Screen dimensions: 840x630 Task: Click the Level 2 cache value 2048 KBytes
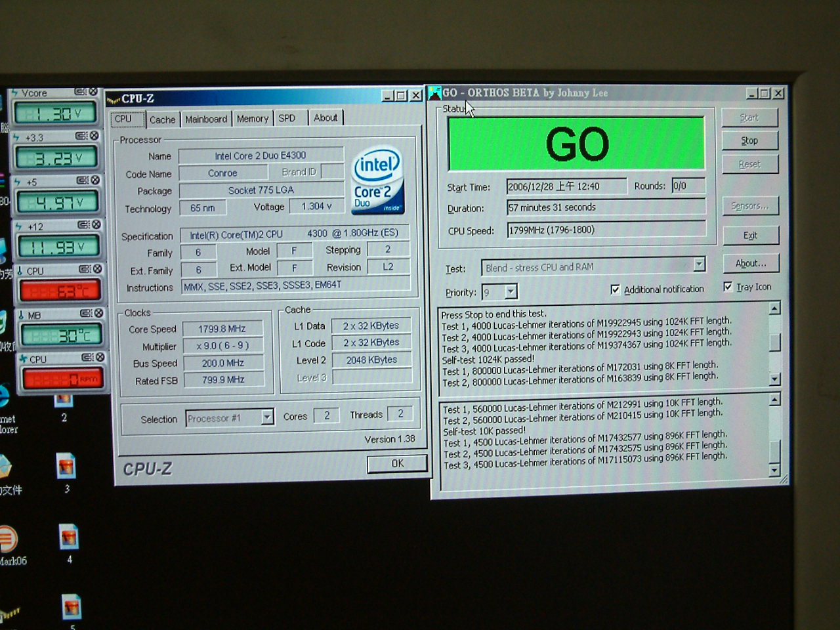tap(371, 360)
